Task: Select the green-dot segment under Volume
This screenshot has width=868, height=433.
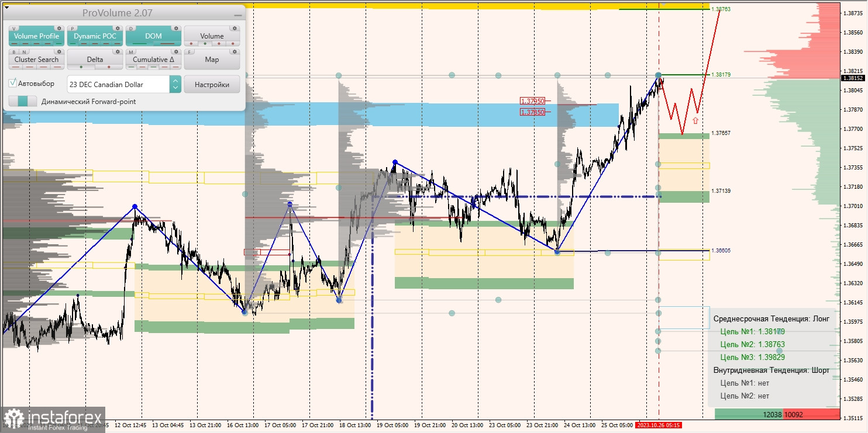Action: (205, 44)
